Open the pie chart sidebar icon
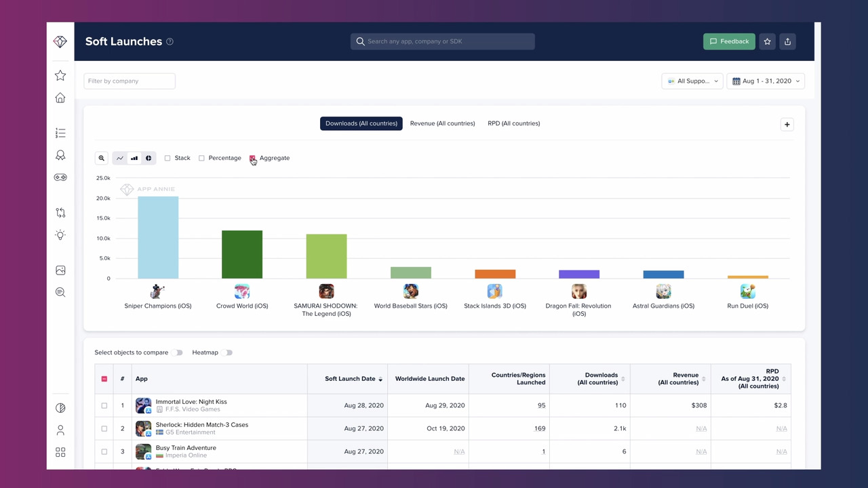 60,408
